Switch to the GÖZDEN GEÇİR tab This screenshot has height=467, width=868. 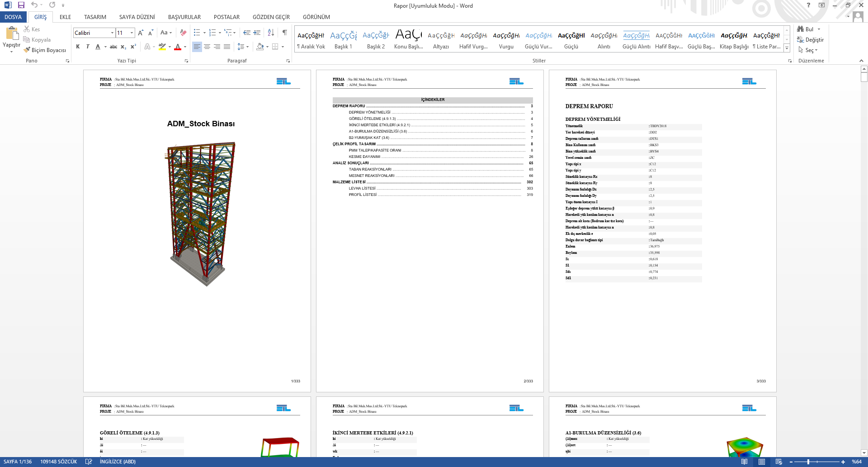(x=271, y=17)
